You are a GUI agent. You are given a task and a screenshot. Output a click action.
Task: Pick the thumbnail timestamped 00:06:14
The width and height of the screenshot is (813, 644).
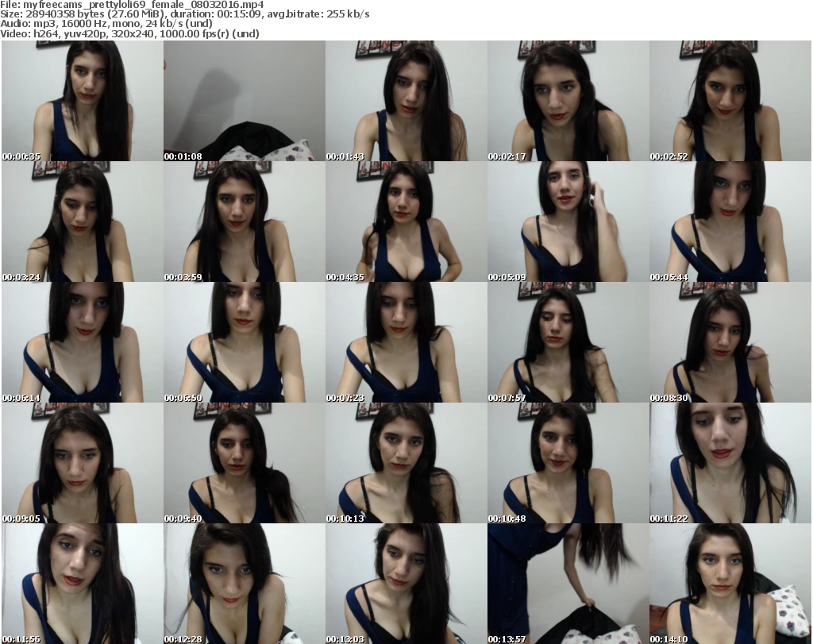coord(83,342)
